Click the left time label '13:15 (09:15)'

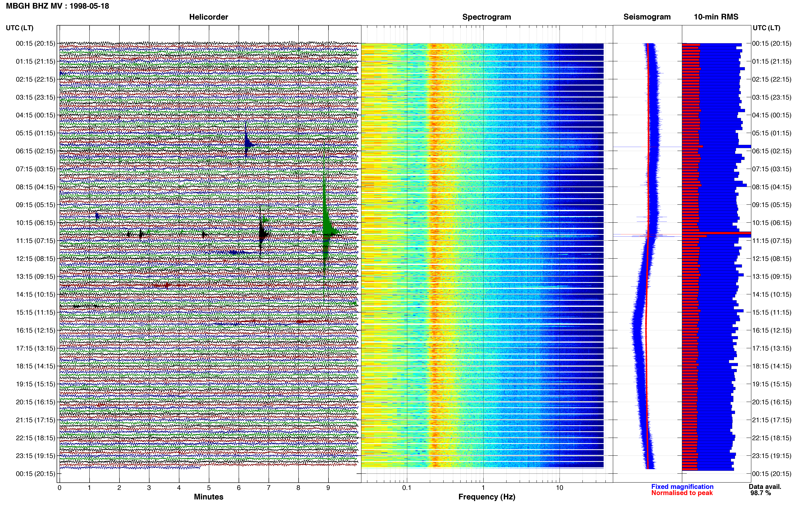[36, 277]
